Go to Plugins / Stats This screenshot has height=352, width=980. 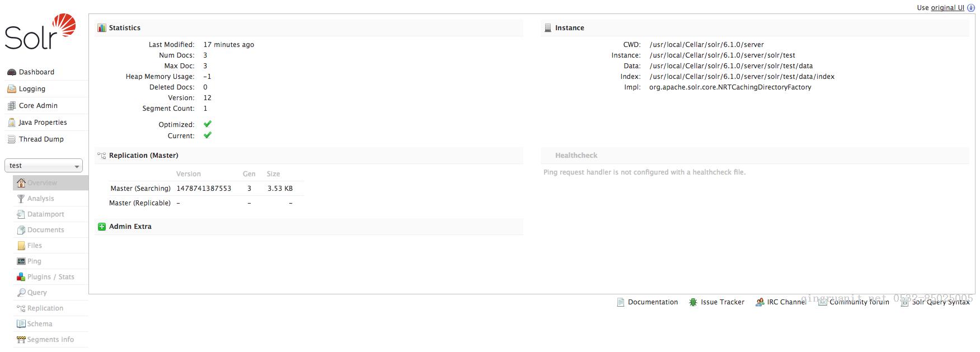[x=50, y=277]
